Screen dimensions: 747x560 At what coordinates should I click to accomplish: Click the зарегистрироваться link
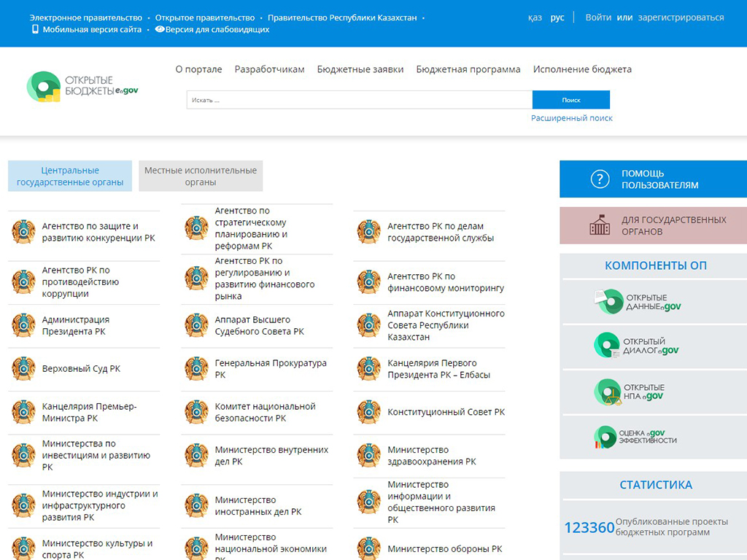[681, 17]
